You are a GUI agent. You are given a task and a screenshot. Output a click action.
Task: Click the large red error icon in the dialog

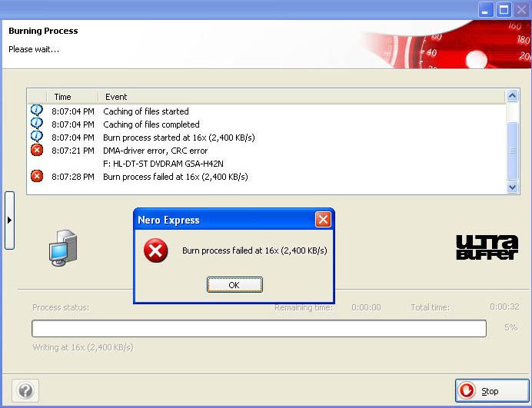[156, 250]
